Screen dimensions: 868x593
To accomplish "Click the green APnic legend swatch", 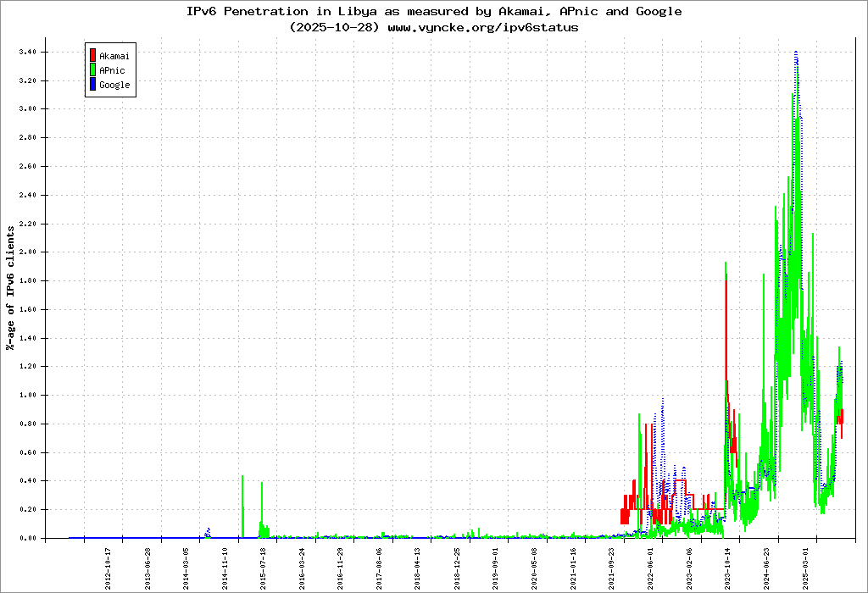I will 92,70.
